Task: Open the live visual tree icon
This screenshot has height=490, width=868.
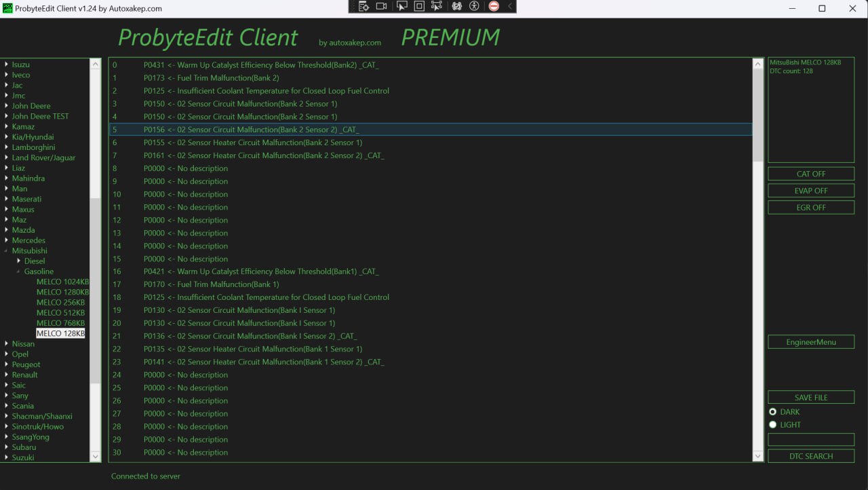Action: click(364, 6)
